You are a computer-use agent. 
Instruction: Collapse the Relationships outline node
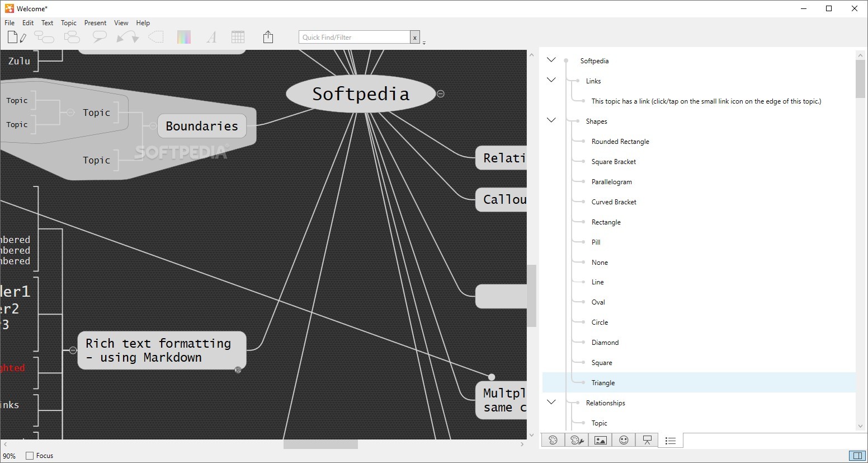coord(551,402)
